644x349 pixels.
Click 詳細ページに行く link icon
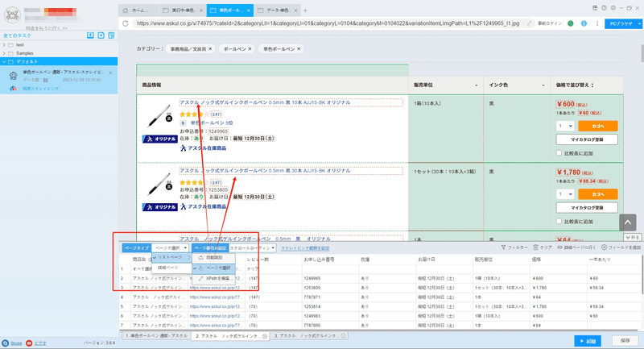[559, 247]
